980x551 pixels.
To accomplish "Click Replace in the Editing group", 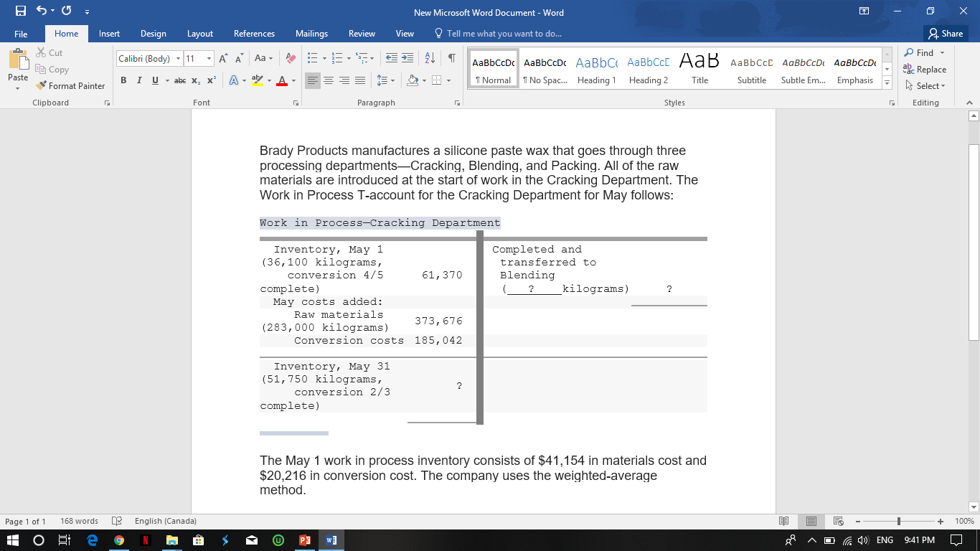I will 925,69.
